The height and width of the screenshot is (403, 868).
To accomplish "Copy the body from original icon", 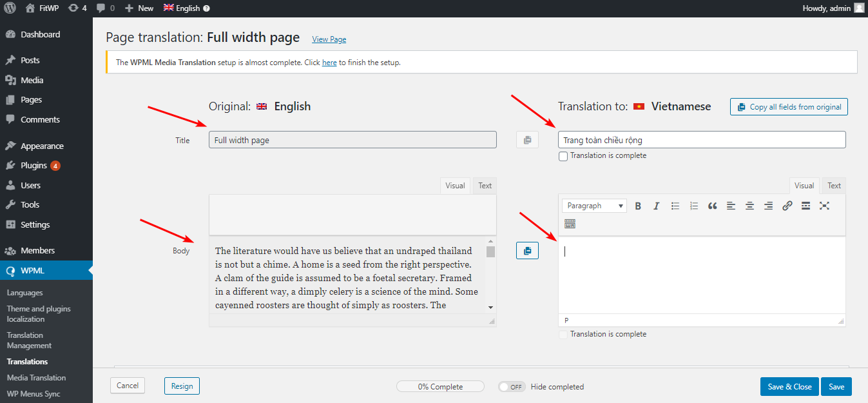I will point(527,250).
